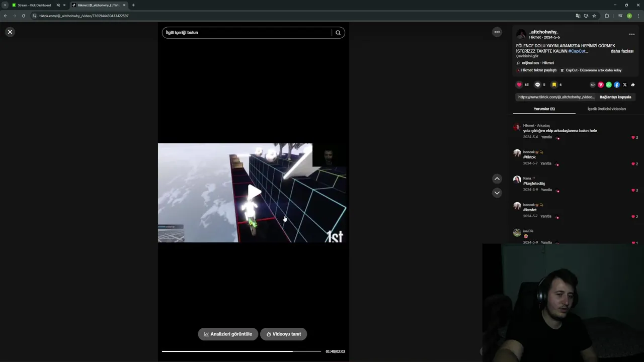644x362 pixels.
Task: Close the TikTok video viewer
Action: pos(10,32)
